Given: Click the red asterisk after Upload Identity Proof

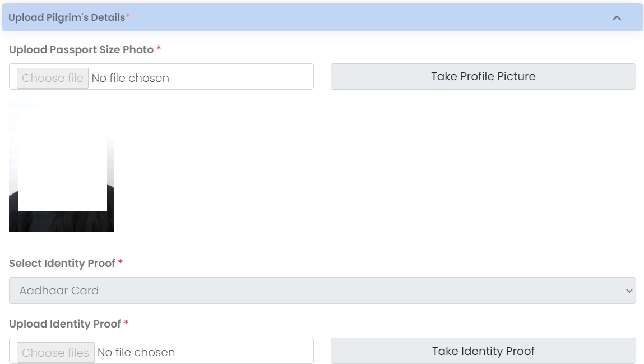Looking at the screenshot, I should pyautogui.click(x=126, y=324).
